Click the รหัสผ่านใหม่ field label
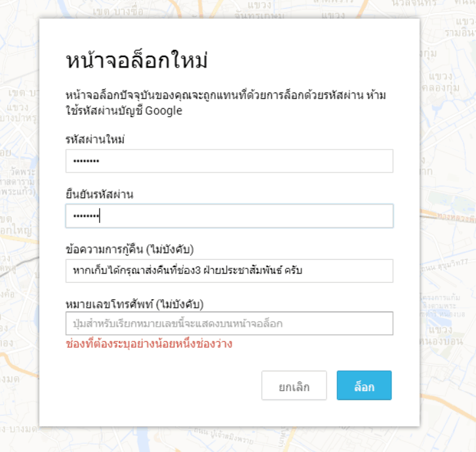Viewport: 476px width, 452px height. (x=95, y=139)
